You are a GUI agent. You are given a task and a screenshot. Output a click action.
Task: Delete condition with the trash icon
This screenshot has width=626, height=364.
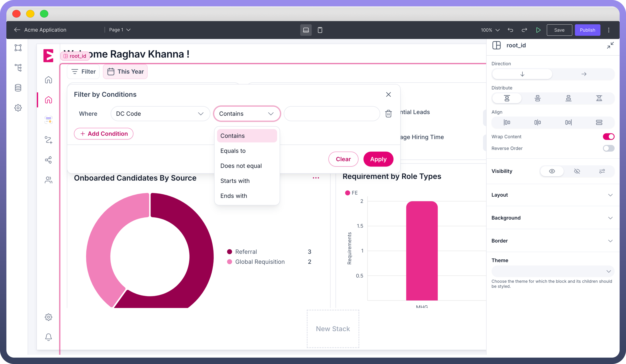[388, 114]
